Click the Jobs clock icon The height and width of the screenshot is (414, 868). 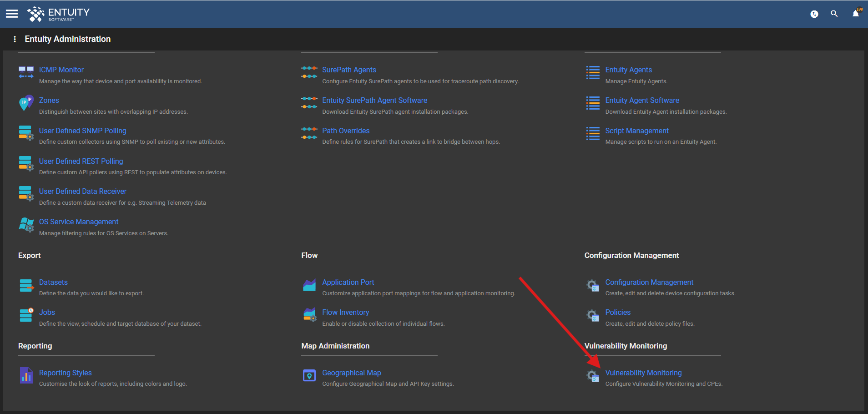pos(26,315)
